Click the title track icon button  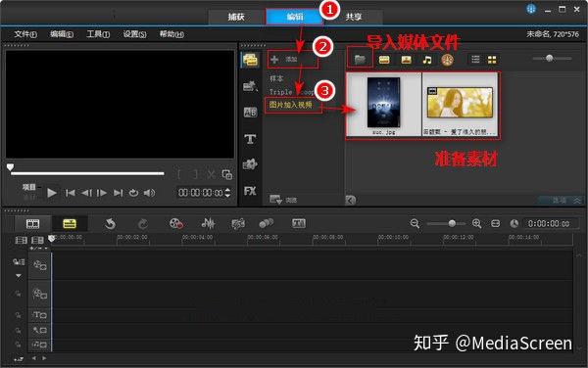[40, 315]
